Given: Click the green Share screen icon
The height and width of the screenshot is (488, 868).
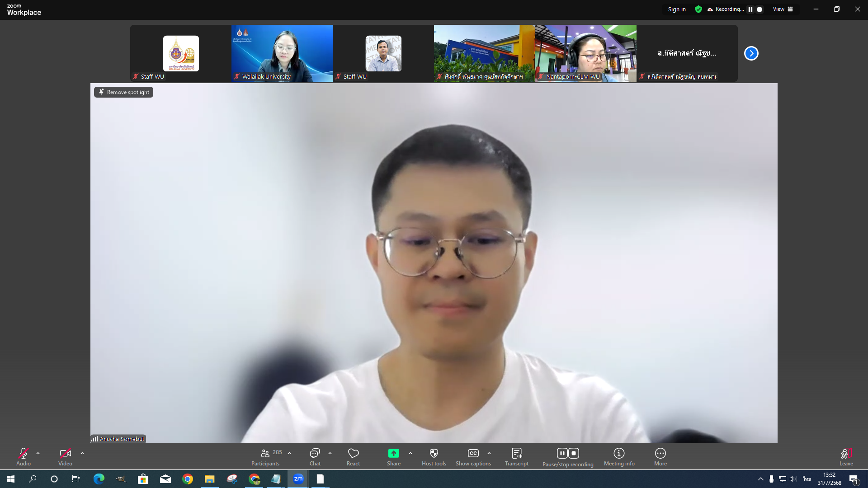Looking at the screenshot, I should coord(393,453).
